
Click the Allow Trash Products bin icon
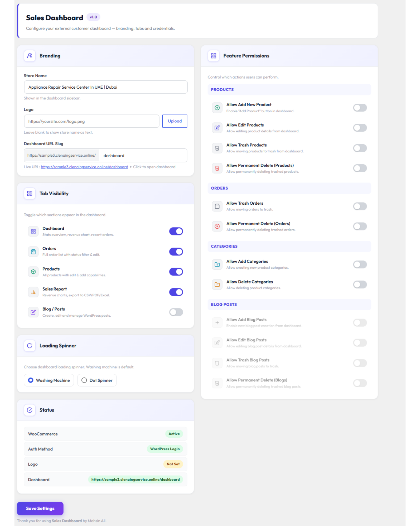tap(217, 148)
